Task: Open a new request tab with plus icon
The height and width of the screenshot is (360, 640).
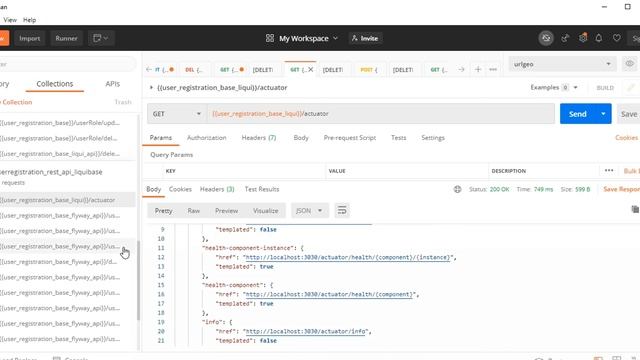Action: pyautogui.click(x=478, y=69)
